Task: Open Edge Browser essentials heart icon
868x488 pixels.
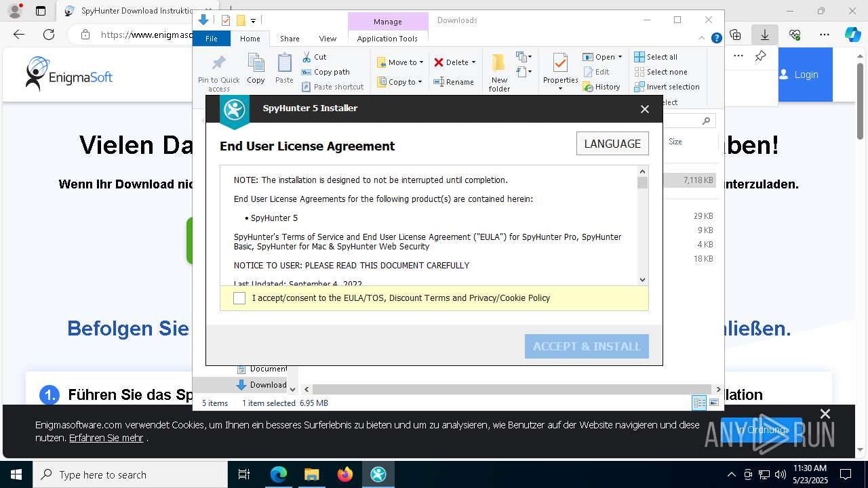Action: click(x=795, y=35)
